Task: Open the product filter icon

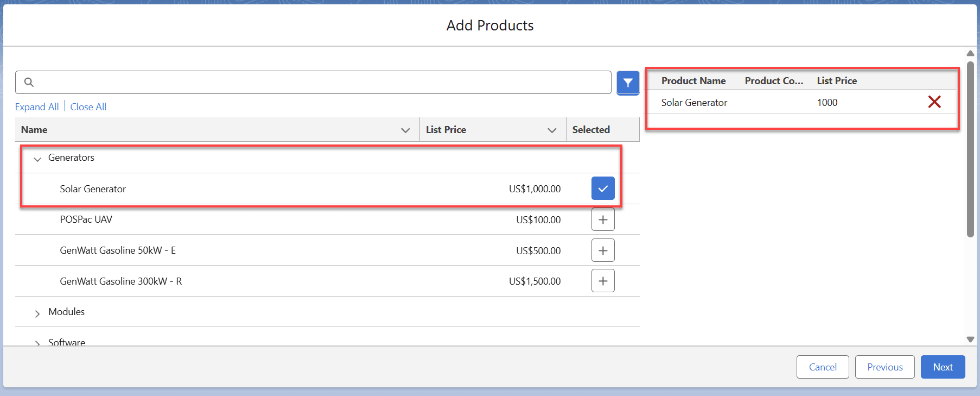Action: coord(628,83)
